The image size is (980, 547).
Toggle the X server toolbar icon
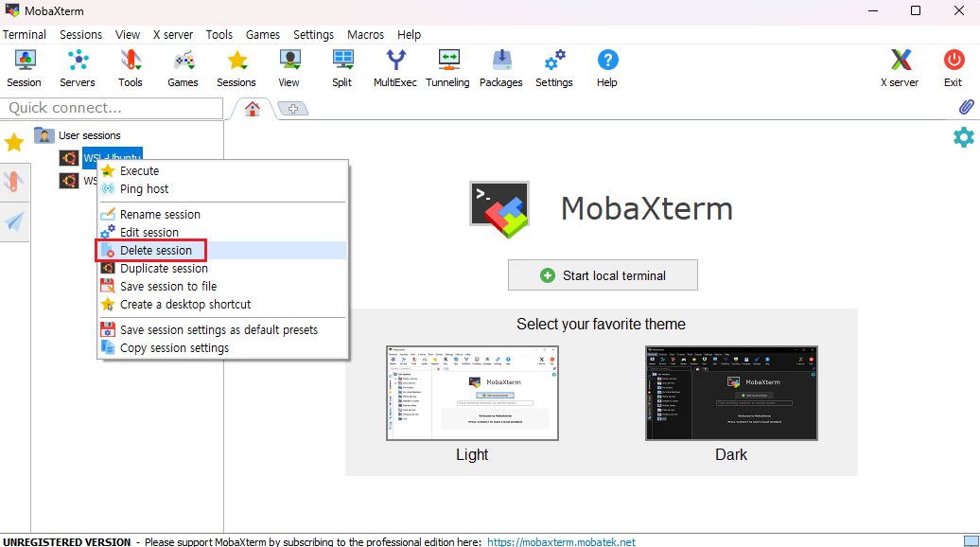point(900,69)
